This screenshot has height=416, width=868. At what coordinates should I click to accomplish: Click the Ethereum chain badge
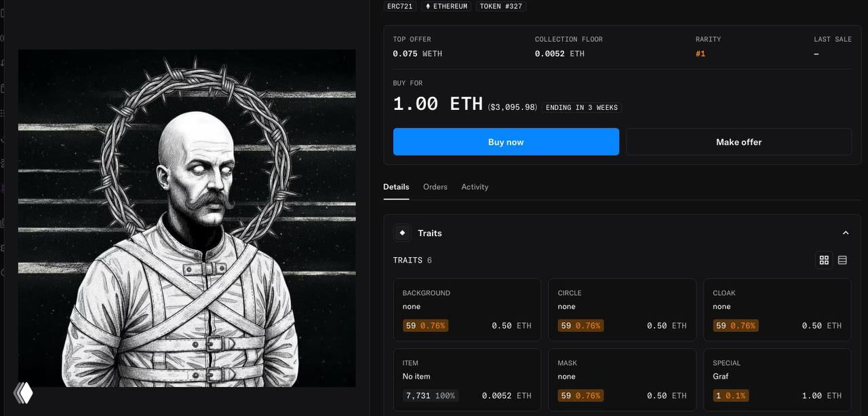[447, 6]
